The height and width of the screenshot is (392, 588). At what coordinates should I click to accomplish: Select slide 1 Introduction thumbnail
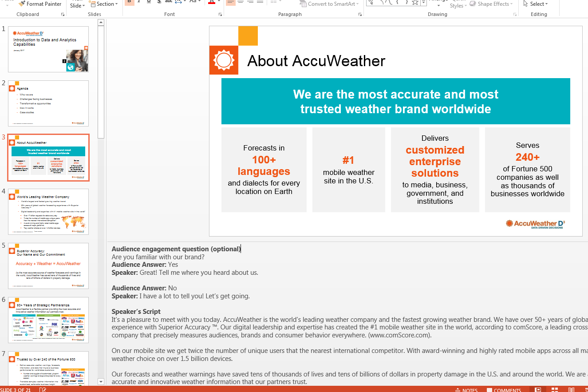pyautogui.click(x=48, y=49)
